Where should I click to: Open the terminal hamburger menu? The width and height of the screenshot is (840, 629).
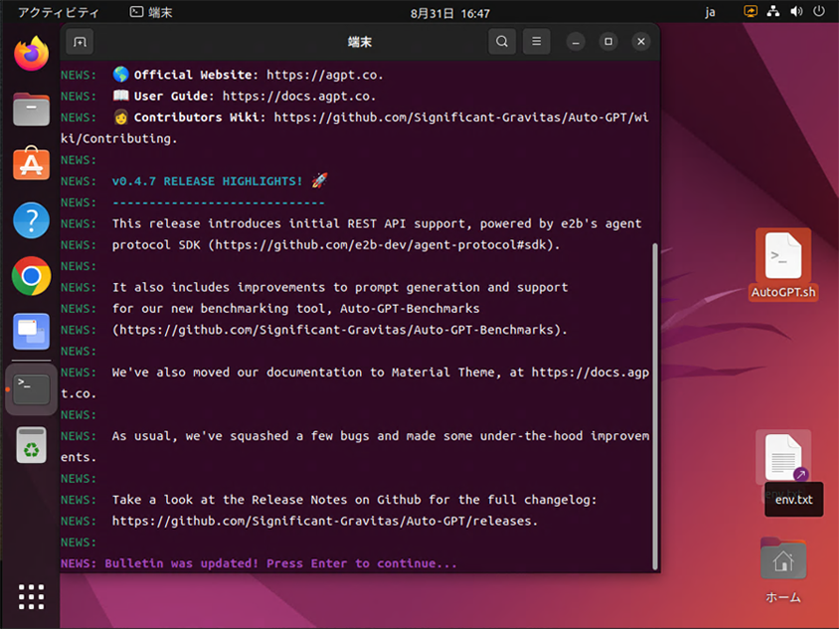click(536, 42)
